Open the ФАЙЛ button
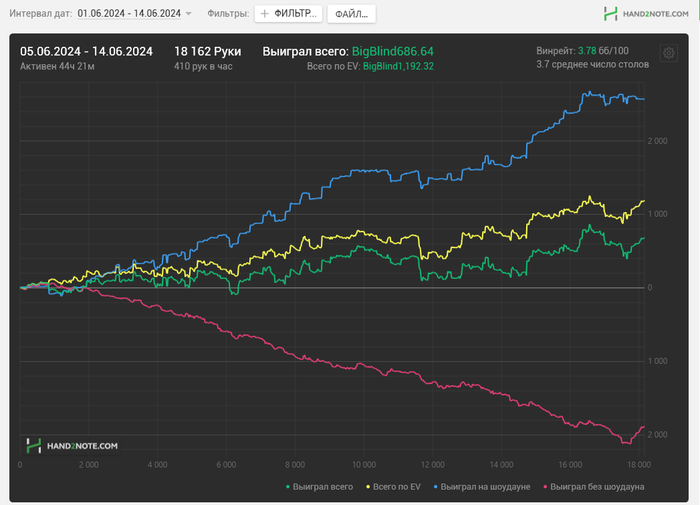This screenshot has width=700, height=505. [351, 14]
